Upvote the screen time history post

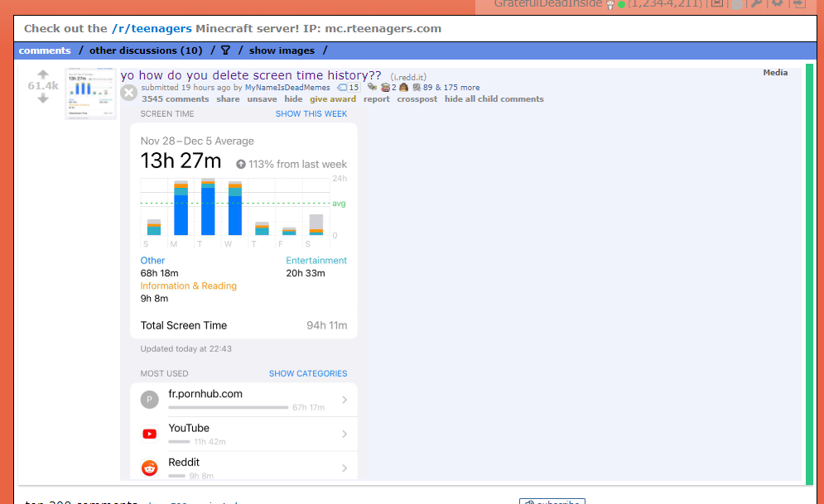click(x=43, y=74)
